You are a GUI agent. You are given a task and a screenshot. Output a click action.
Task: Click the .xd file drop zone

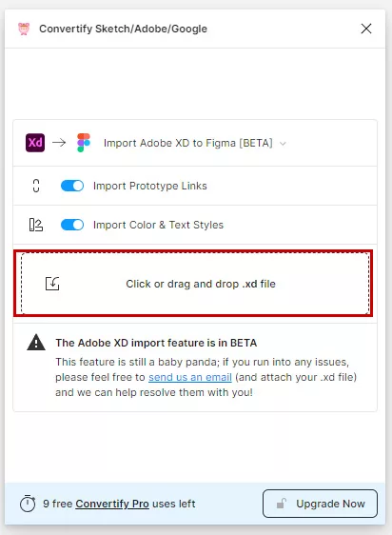(x=195, y=284)
